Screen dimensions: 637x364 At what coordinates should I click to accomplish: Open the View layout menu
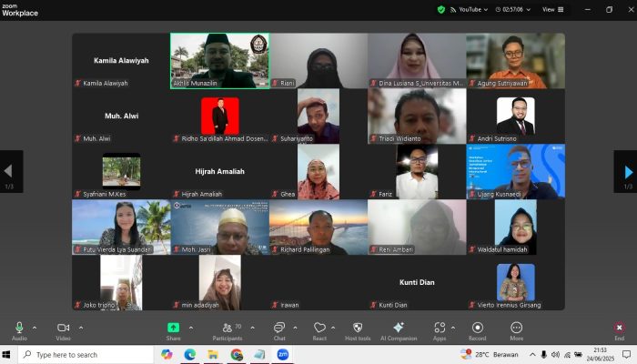point(553,9)
